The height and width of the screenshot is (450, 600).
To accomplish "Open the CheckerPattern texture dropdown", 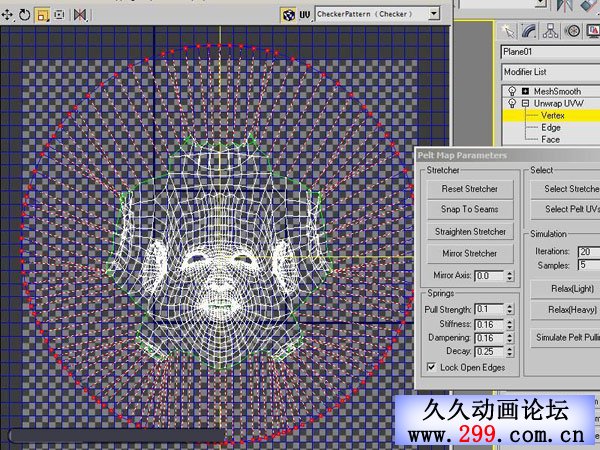I will click(x=377, y=14).
